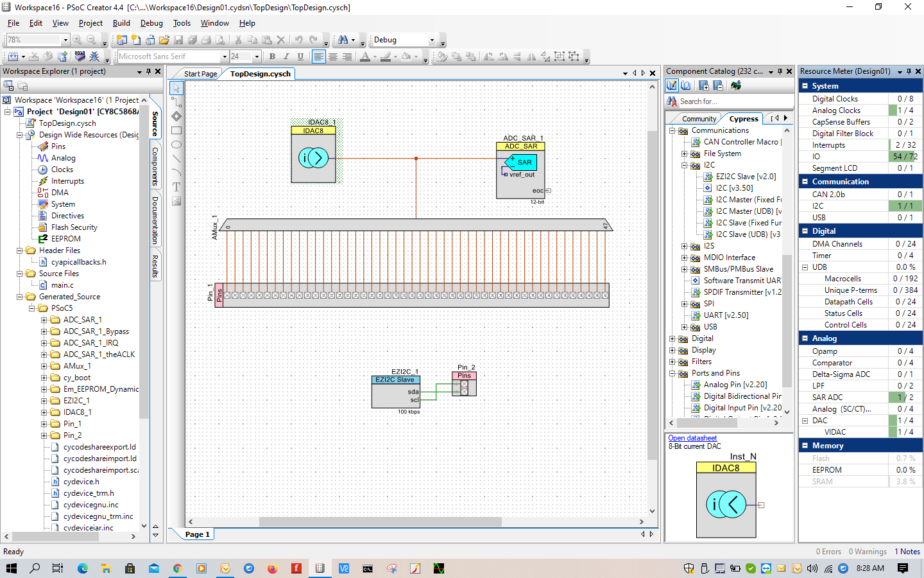The image size is (924, 578).
Task: Open the Debug configuration dropdown
Action: click(432, 40)
